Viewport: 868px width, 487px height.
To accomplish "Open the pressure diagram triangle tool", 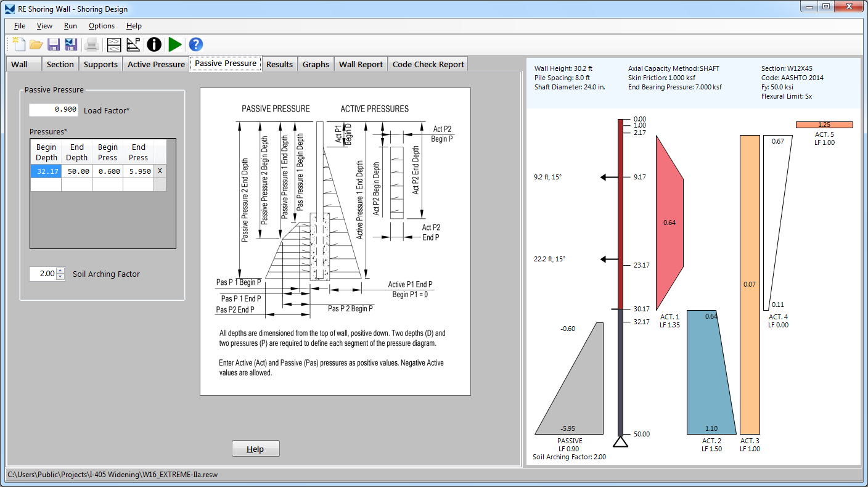I will click(133, 44).
